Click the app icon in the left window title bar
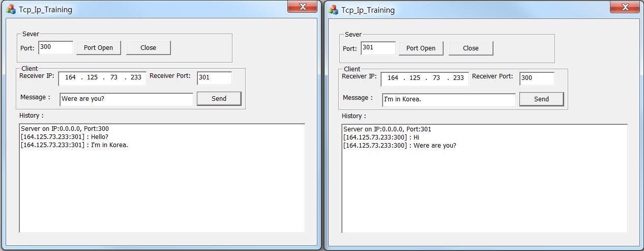Image resolution: width=644 pixels, height=251 pixels. tap(11, 10)
